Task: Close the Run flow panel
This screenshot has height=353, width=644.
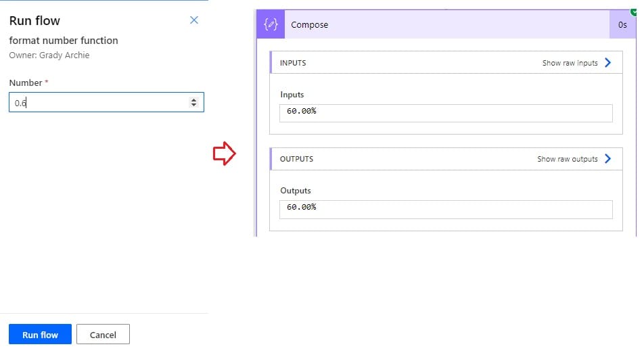Action: (194, 20)
